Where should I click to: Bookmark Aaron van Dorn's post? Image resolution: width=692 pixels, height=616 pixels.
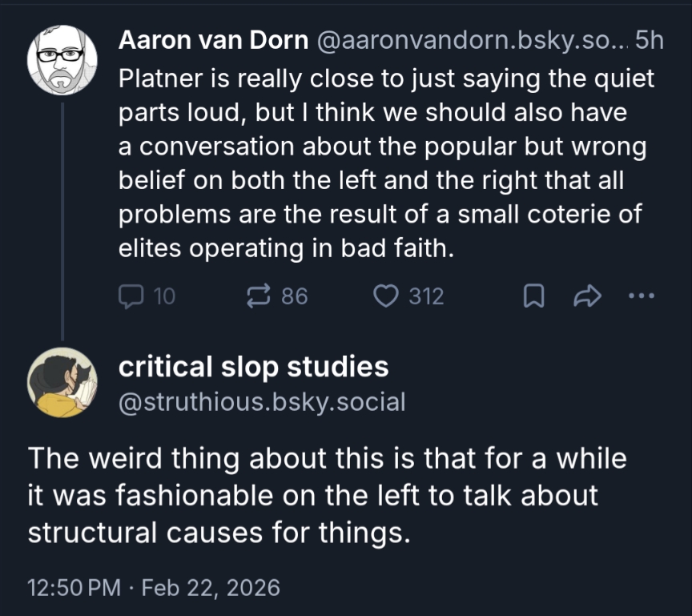click(534, 297)
